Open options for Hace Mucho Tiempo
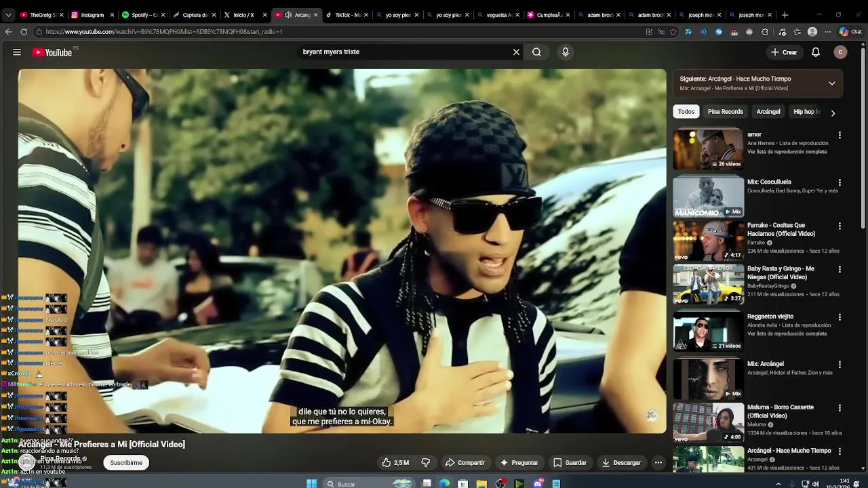868x488 pixels. pyautogui.click(x=840, y=451)
